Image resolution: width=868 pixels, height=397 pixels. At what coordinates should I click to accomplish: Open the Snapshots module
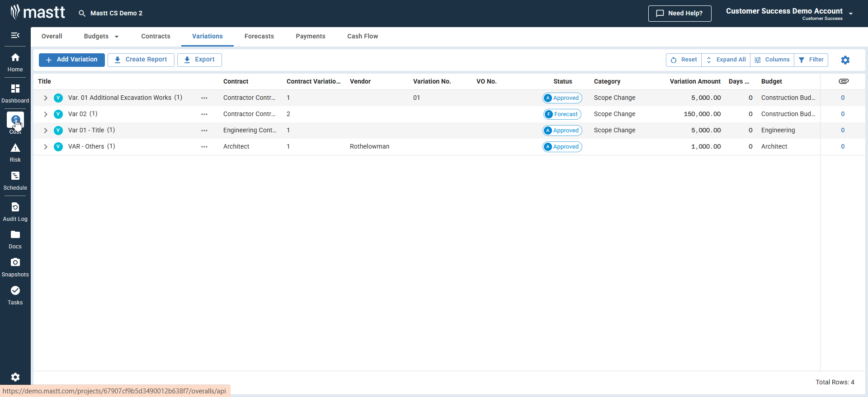[x=15, y=267]
